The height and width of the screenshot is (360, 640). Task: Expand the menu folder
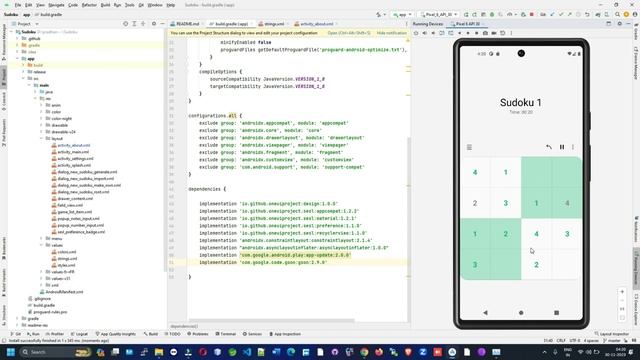tap(42, 238)
